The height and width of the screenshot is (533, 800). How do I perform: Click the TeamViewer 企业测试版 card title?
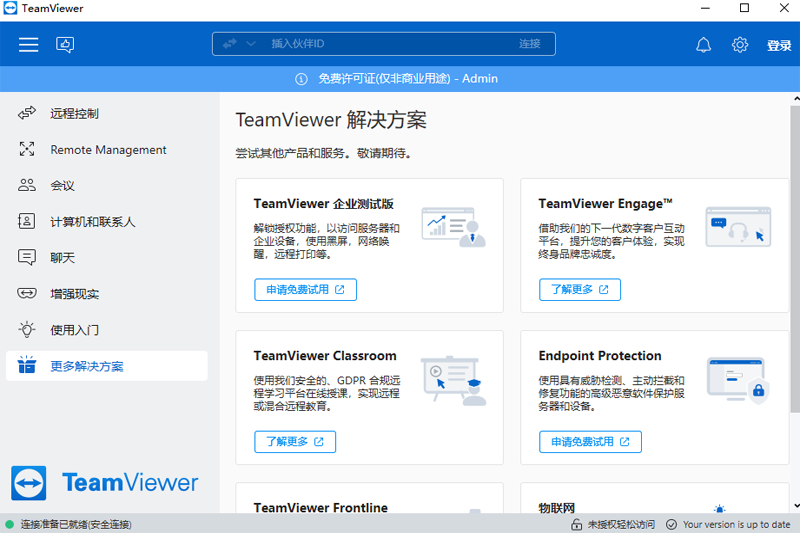tap(323, 204)
